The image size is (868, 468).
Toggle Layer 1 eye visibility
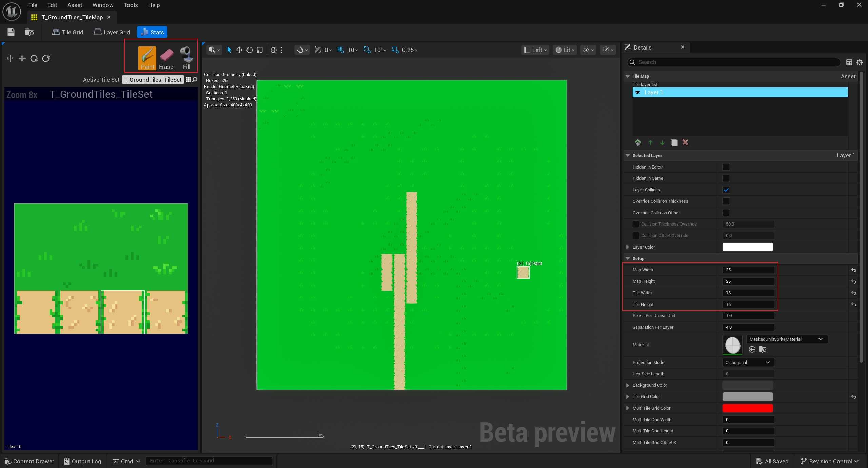[638, 93]
